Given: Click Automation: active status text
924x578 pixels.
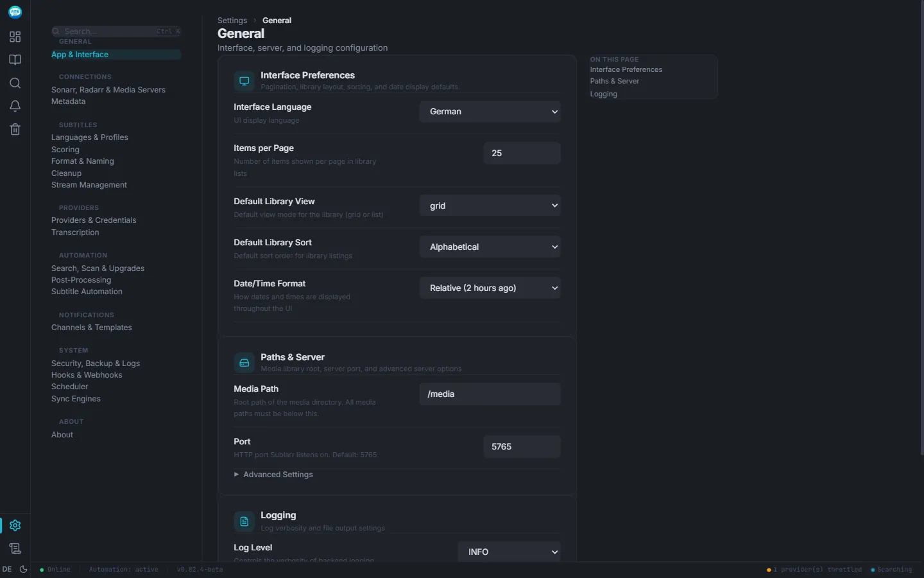Looking at the screenshot, I should tap(123, 570).
